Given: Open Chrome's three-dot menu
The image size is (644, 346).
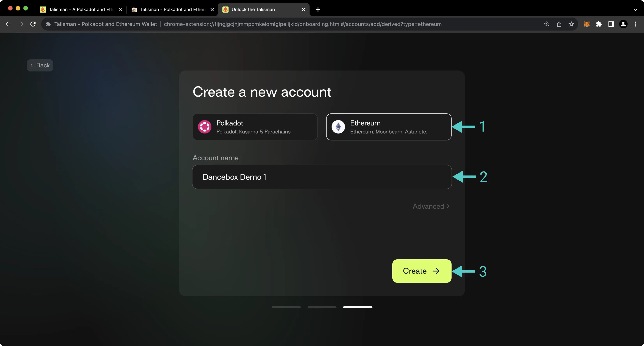Looking at the screenshot, I should pyautogui.click(x=635, y=24).
